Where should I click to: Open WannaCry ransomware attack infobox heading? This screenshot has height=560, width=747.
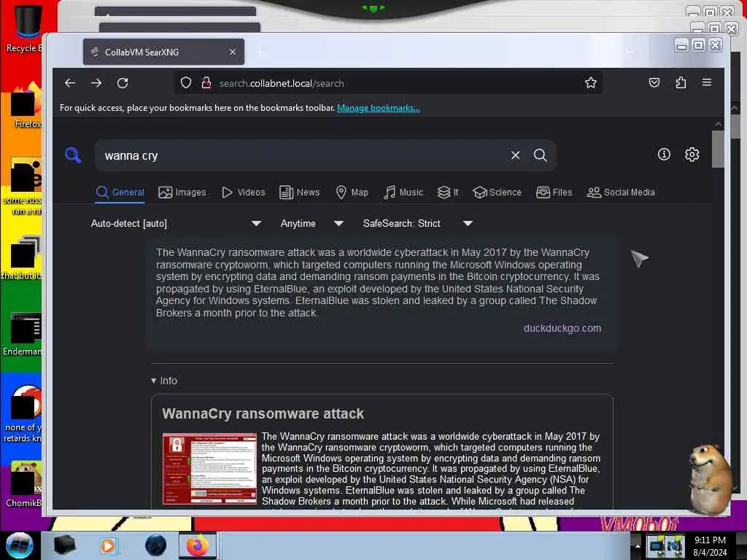click(x=263, y=414)
